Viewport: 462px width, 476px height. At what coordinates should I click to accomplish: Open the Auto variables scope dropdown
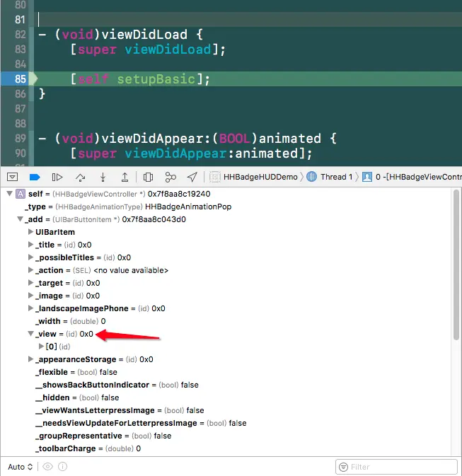(20, 467)
